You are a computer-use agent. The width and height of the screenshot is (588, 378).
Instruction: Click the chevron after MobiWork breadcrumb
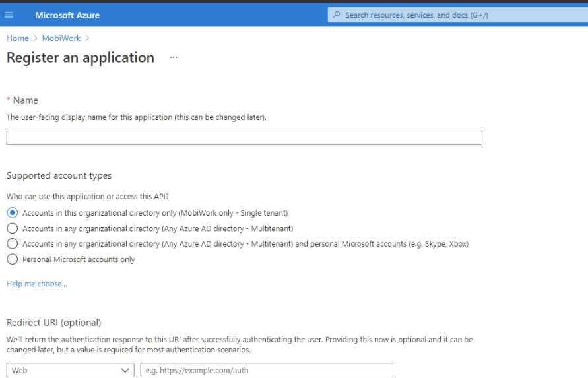point(87,38)
